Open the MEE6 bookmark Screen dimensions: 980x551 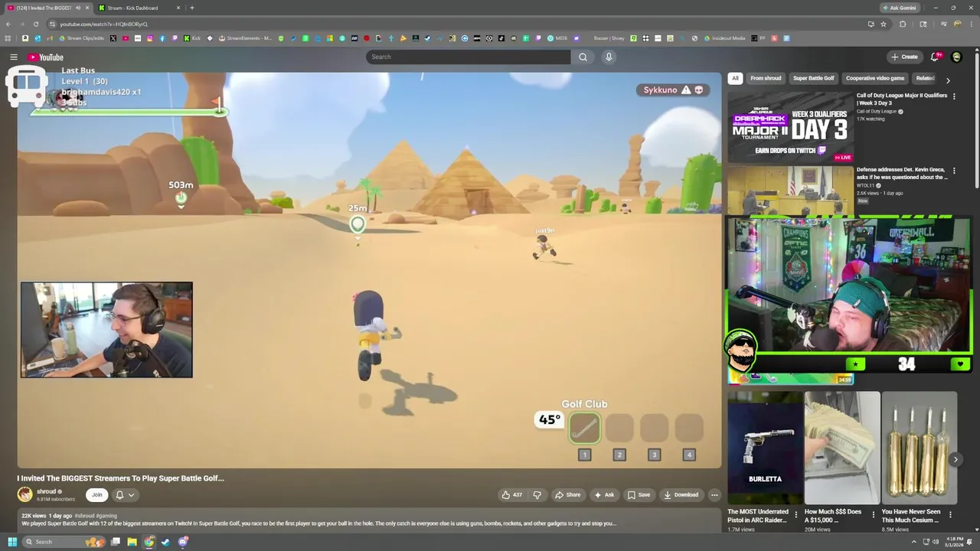pos(557,38)
